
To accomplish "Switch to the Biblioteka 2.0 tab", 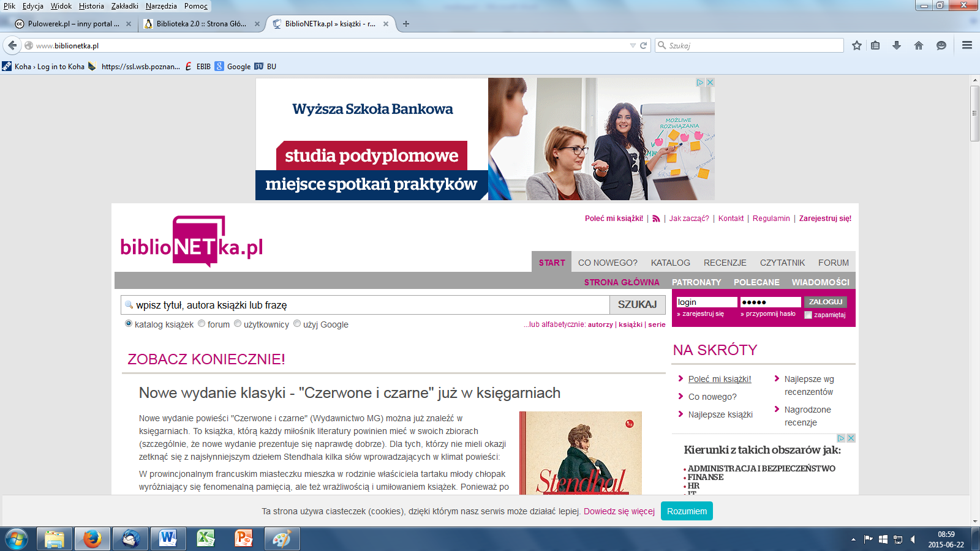I will coord(201,24).
